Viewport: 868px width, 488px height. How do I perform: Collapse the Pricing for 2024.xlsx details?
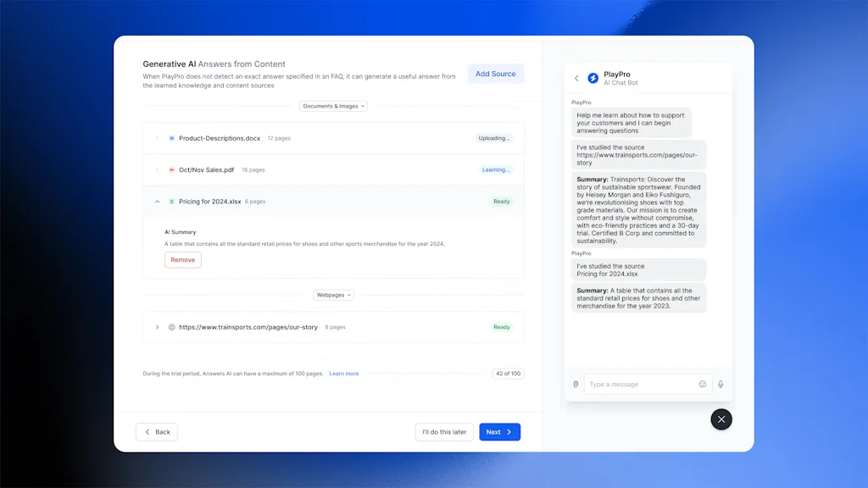(x=157, y=202)
